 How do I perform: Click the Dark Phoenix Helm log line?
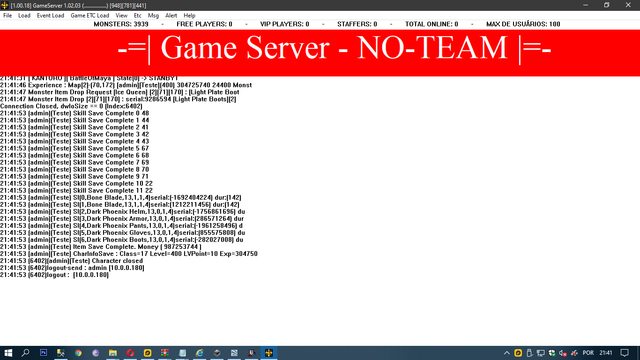[122, 212]
